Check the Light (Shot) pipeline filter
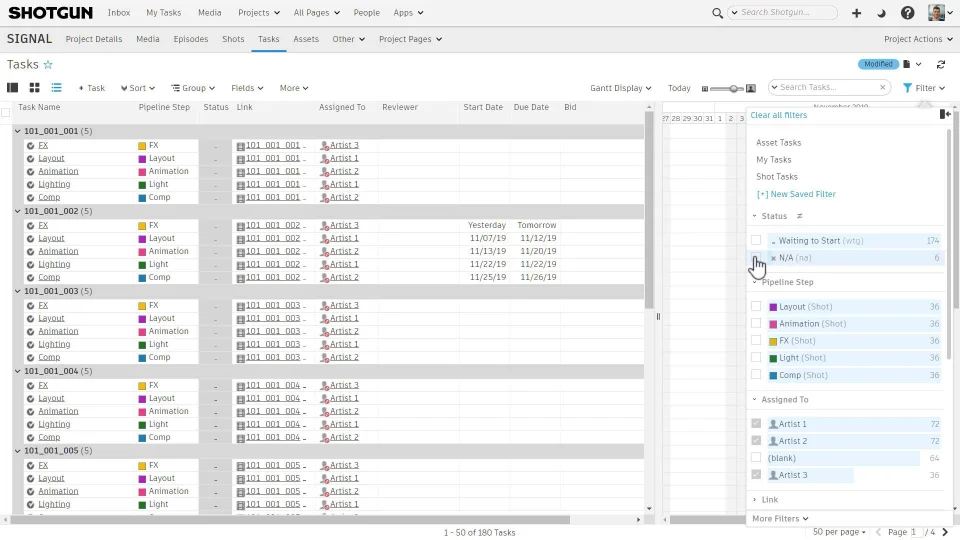The width and height of the screenshot is (960, 540). [756, 358]
